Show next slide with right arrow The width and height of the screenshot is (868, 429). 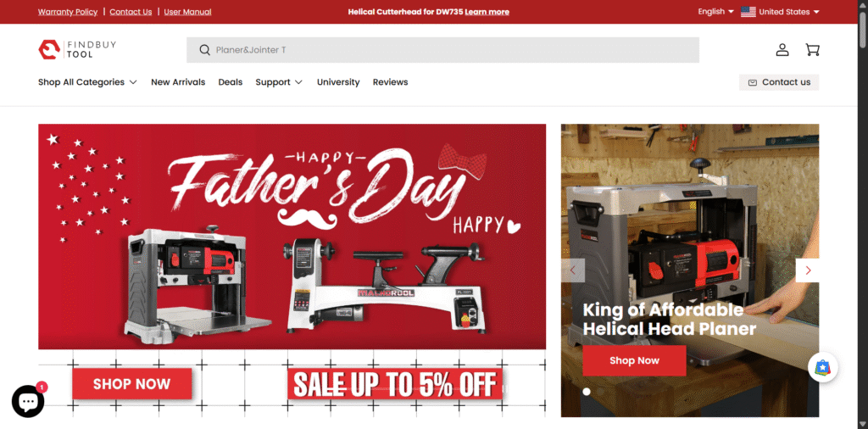[808, 270]
